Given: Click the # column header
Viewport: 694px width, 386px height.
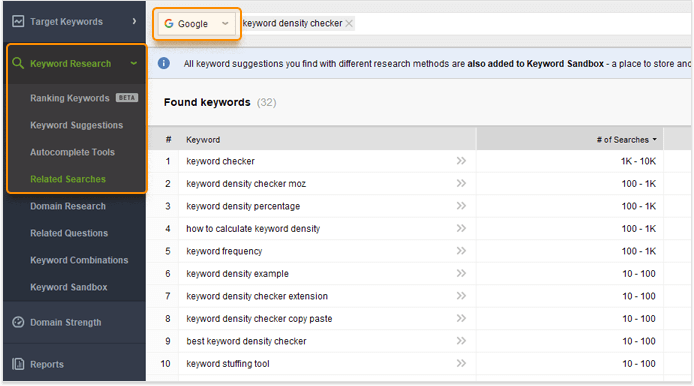Looking at the screenshot, I should point(168,140).
